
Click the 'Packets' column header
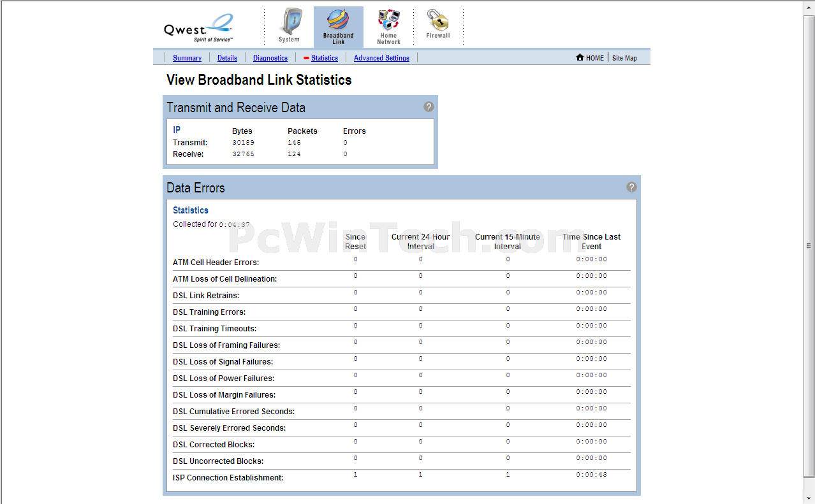302,131
